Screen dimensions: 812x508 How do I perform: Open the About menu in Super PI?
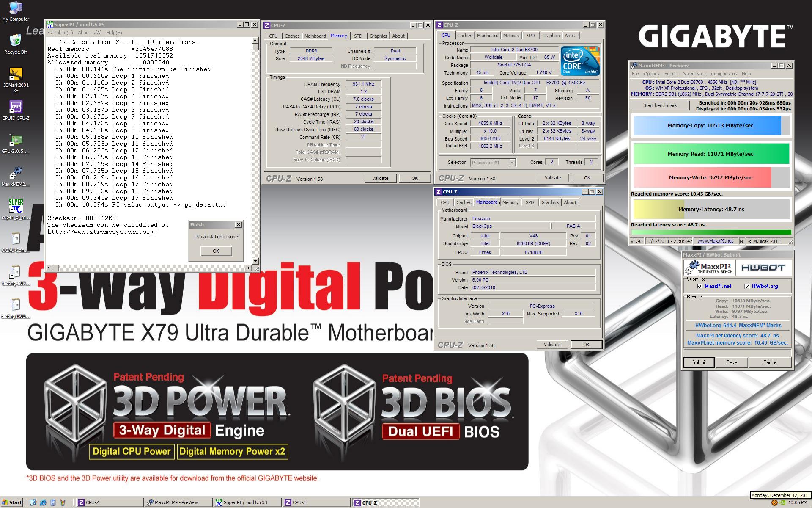pos(90,33)
